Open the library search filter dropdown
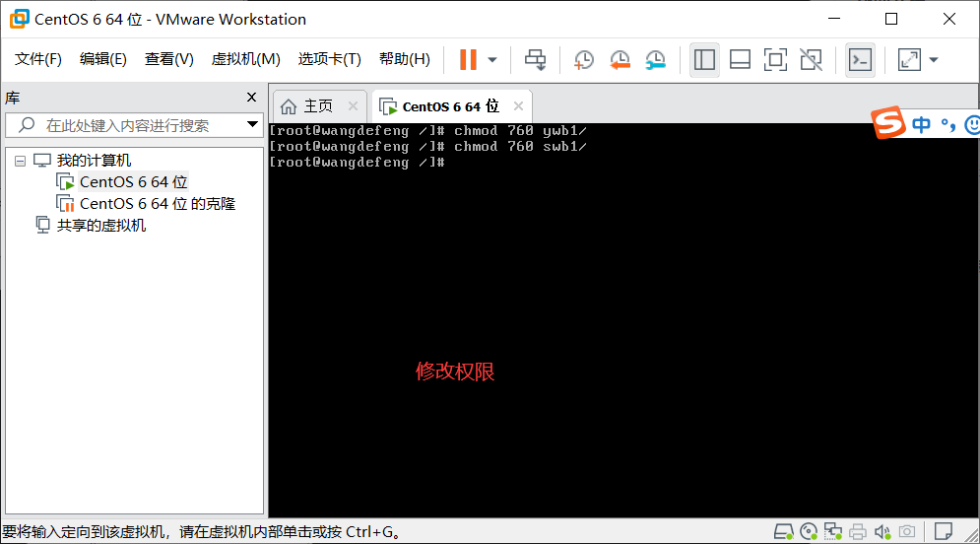 click(x=252, y=124)
